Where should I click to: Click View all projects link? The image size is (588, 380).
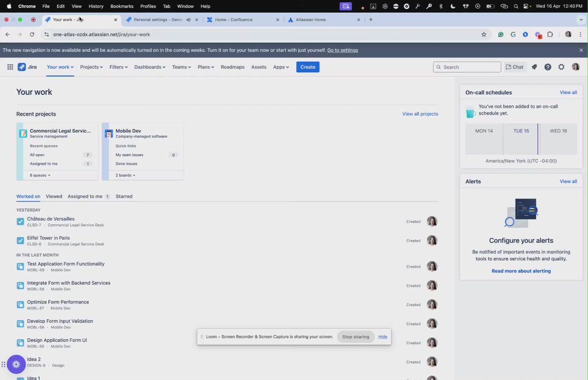pos(420,113)
